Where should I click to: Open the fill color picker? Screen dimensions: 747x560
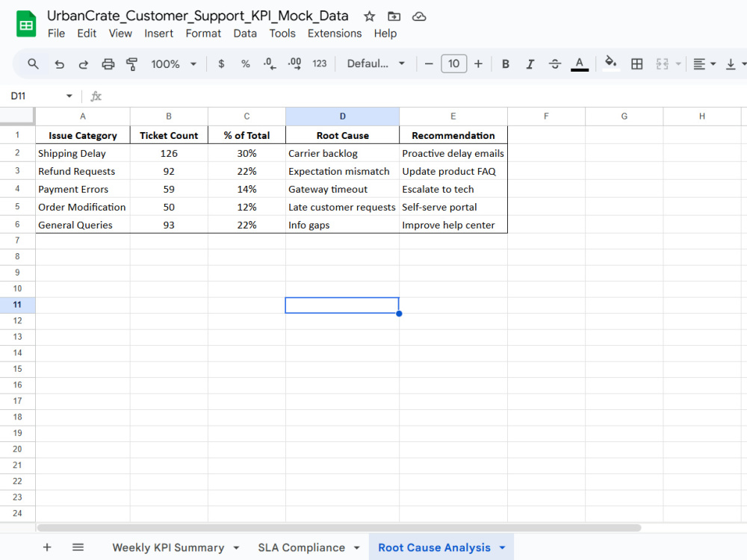click(611, 63)
